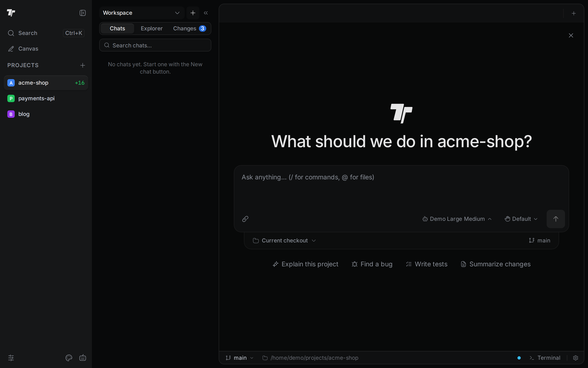Click the blue status dot indicator
The width and height of the screenshot is (588, 368).
(x=519, y=358)
